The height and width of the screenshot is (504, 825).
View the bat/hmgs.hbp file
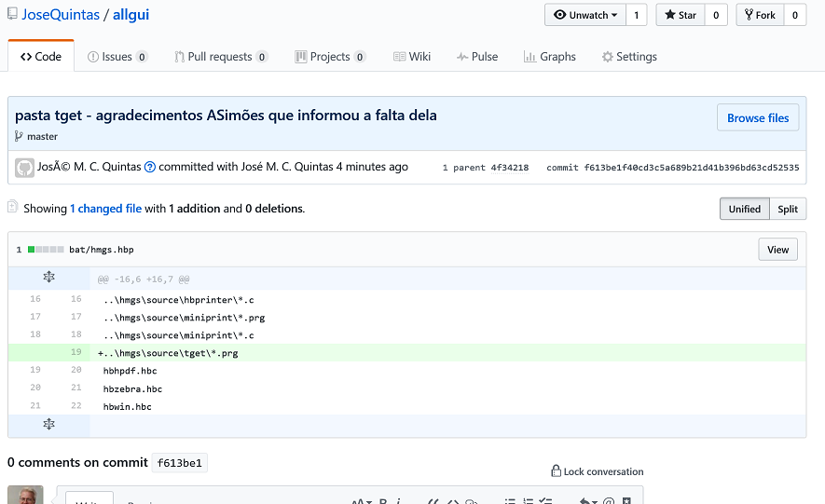tap(777, 250)
